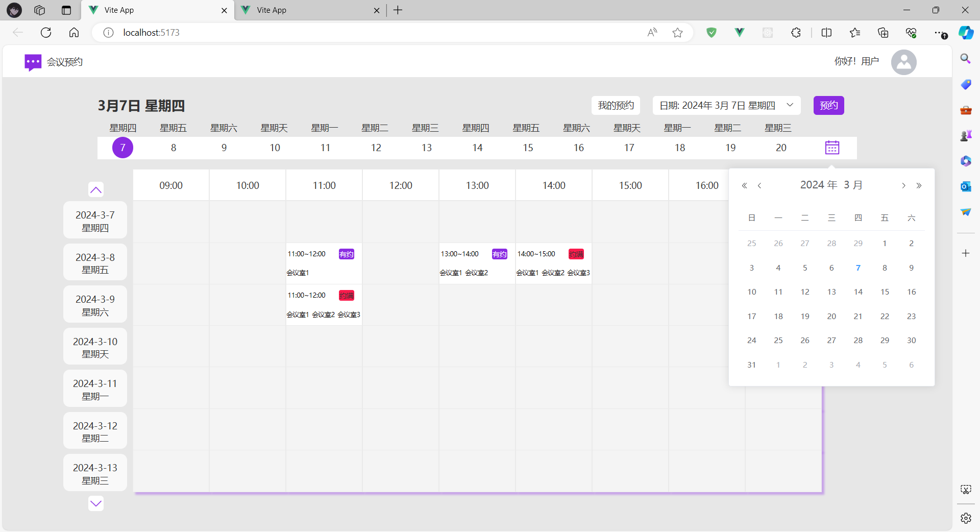Click the scroll down chevron below date list
The height and width of the screenshot is (532, 980).
(96, 503)
